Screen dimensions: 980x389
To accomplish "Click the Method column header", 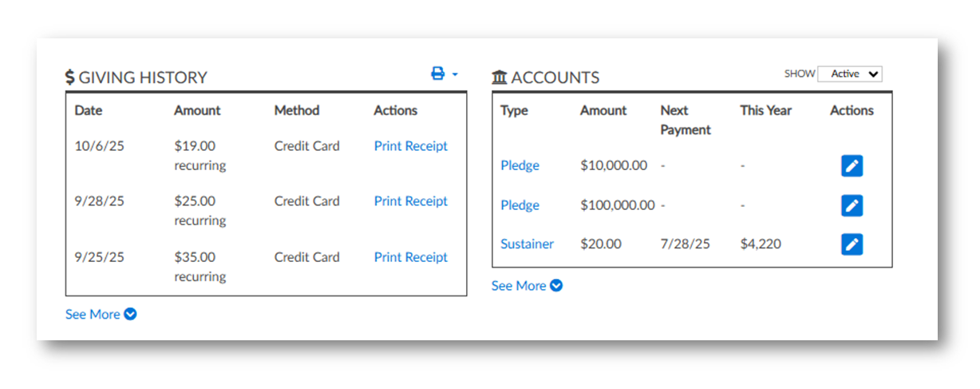I will [296, 111].
